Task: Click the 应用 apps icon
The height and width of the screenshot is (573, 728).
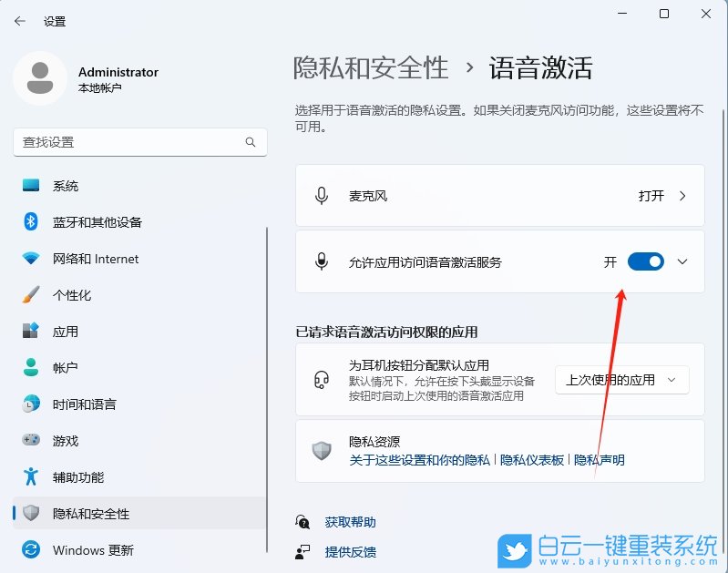Action: point(31,331)
